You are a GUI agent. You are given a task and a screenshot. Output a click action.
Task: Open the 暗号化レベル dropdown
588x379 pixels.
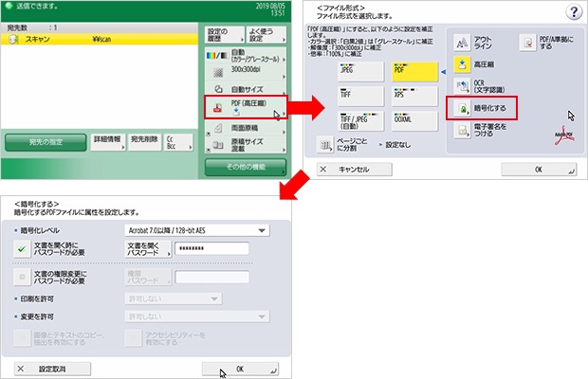197,229
